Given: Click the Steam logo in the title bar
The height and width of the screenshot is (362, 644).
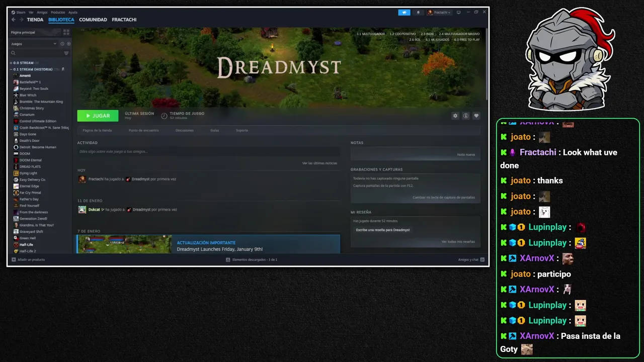Looking at the screenshot, I should coord(13,12).
